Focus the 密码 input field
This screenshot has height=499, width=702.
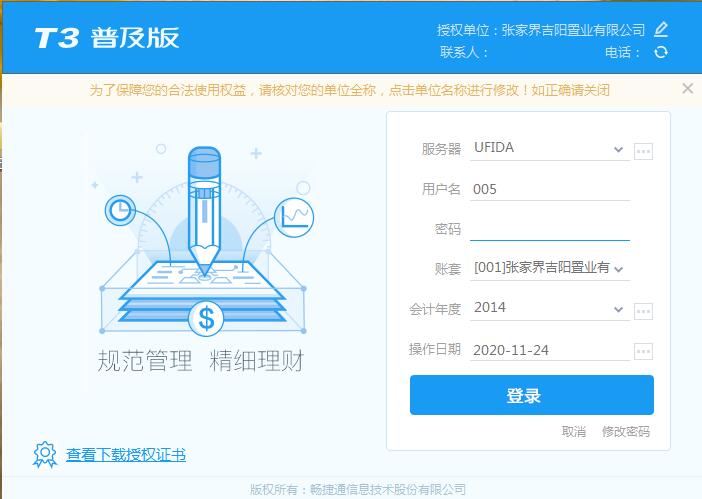click(550, 229)
